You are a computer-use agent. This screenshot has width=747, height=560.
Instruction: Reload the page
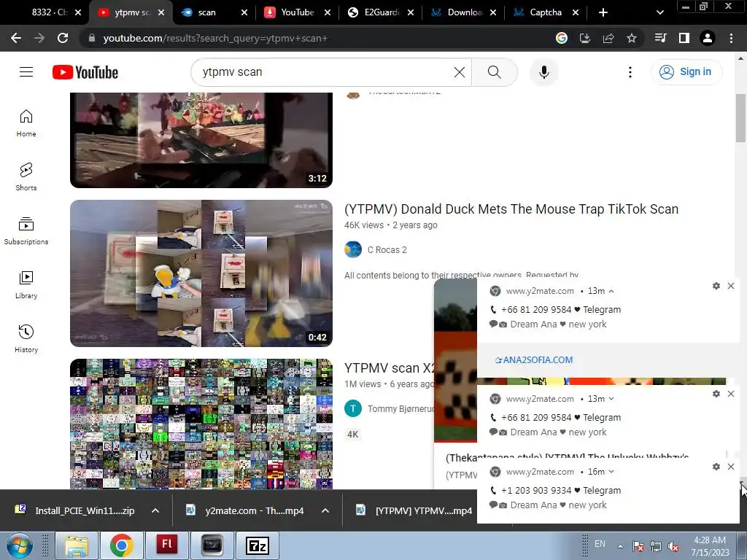click(63, 38)
